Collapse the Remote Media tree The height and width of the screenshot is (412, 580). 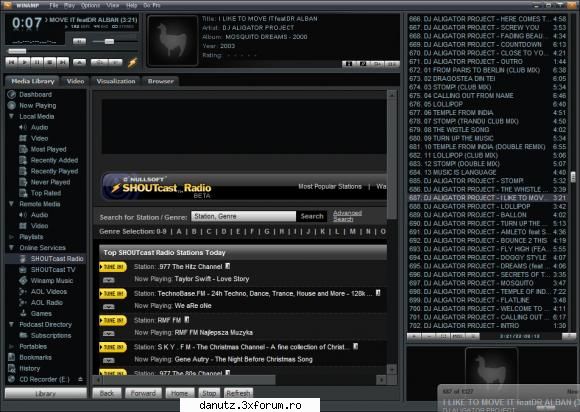coord(11,204)
